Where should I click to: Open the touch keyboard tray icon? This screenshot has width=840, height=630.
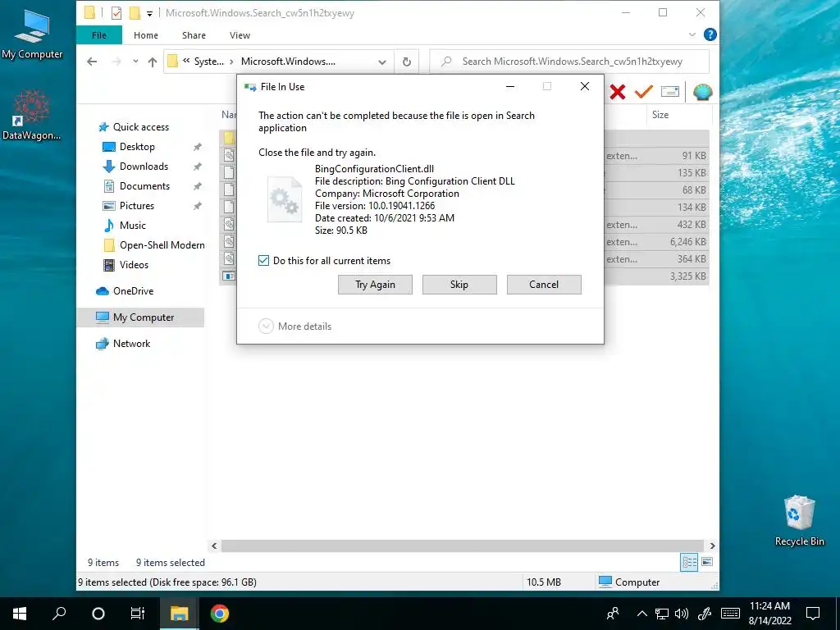[x=729, y=614]
